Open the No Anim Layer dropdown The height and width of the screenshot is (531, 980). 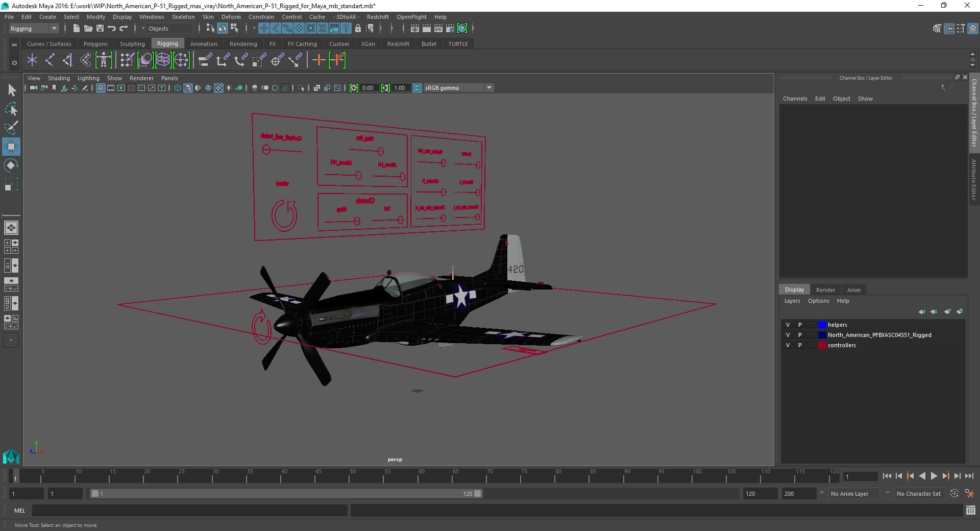854,494
